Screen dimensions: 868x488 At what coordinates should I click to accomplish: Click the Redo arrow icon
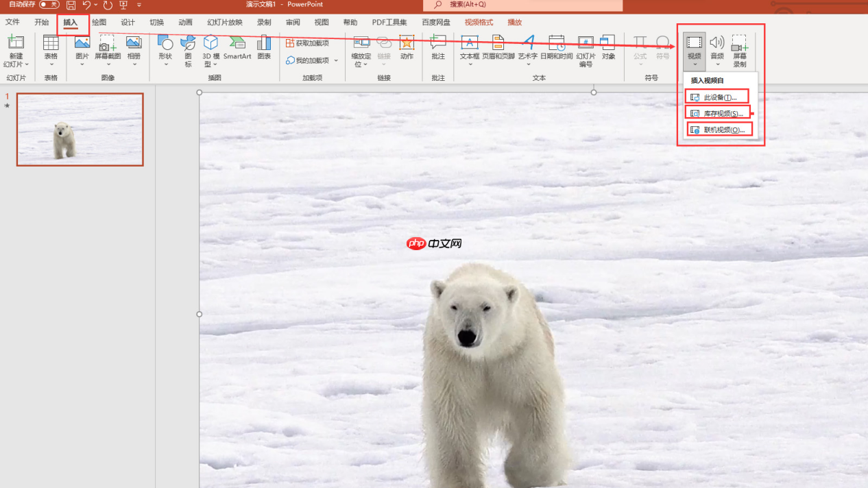pos(108,5)
